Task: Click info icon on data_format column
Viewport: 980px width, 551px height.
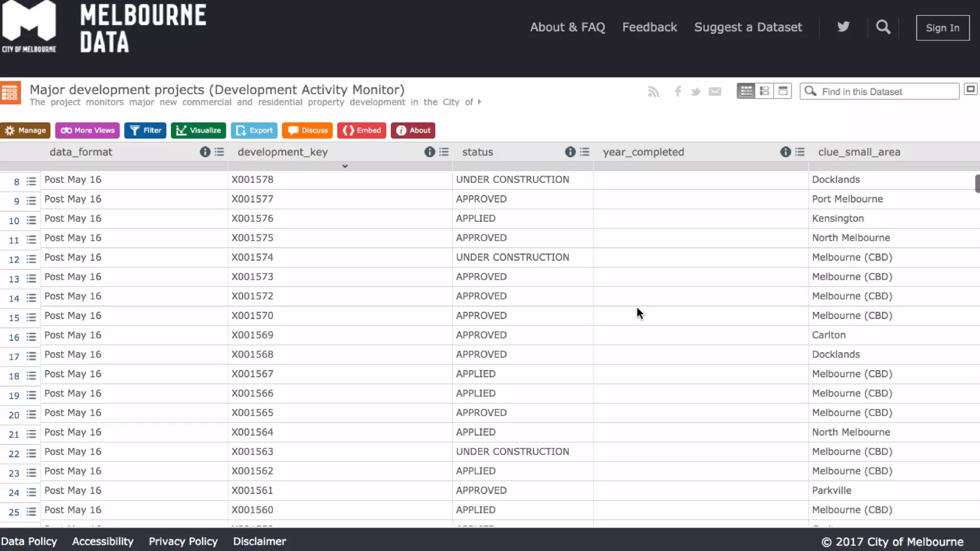Action: (205, 152)
